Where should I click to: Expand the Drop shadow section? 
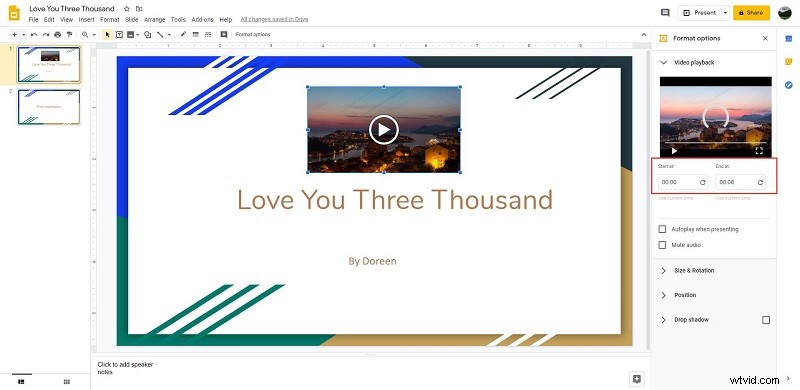pos(663,320)
